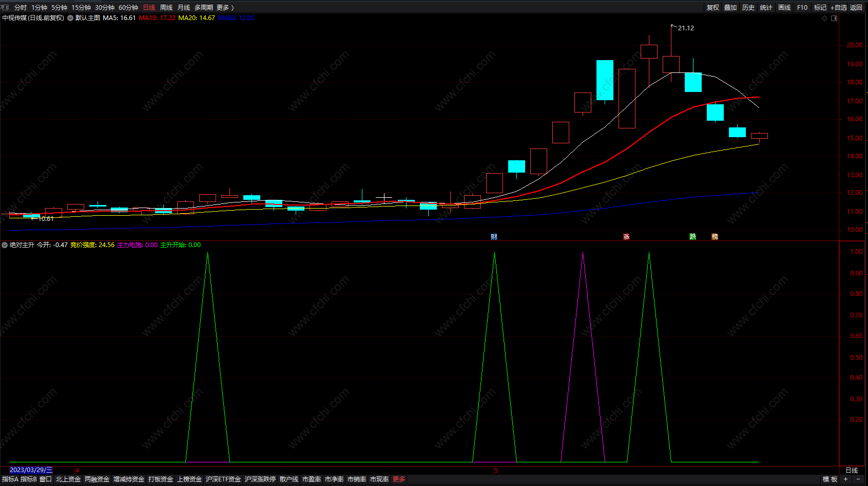Click the plus zoom-in icon at bottom right

846,479
